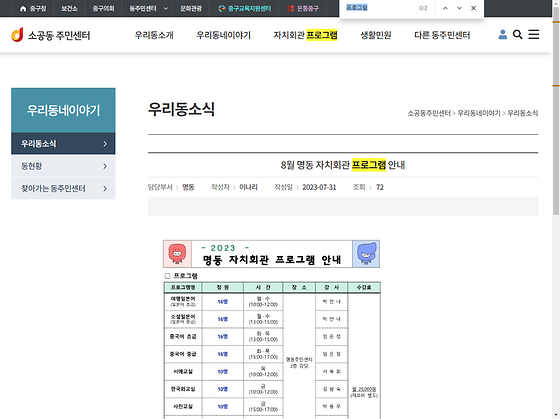This screenshot has width=560, height=419.
Task: Click the post date 2023-07-31
Action: [319, 187]
